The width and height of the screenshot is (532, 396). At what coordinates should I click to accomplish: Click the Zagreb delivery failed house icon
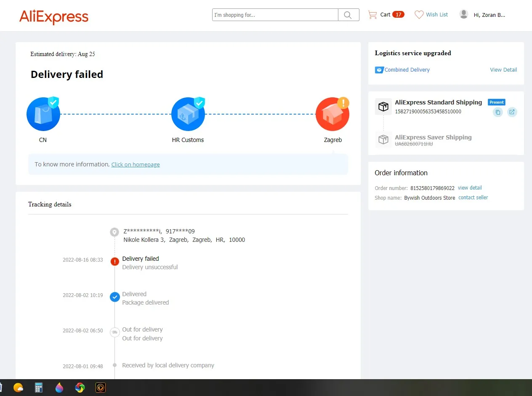click(332, 114)
